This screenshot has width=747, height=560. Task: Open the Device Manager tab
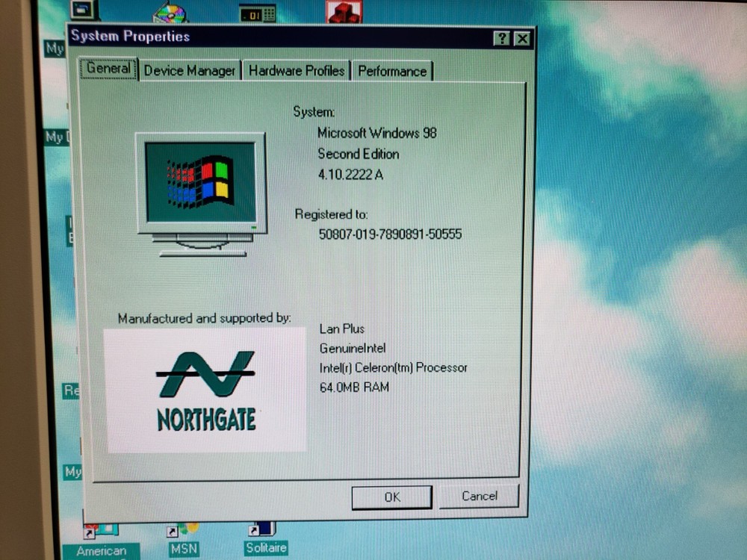190,71
